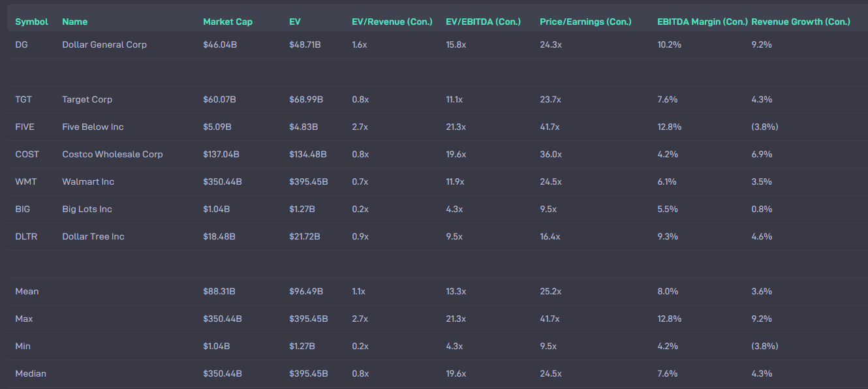Viewport: 868px width, 389px height.
Task: Click the 3.5% revenue growth for Walmart
Action: (762, 181)
